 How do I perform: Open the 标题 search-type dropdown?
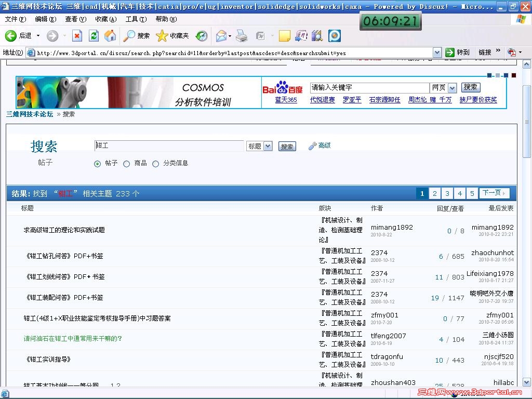point(260,146)
